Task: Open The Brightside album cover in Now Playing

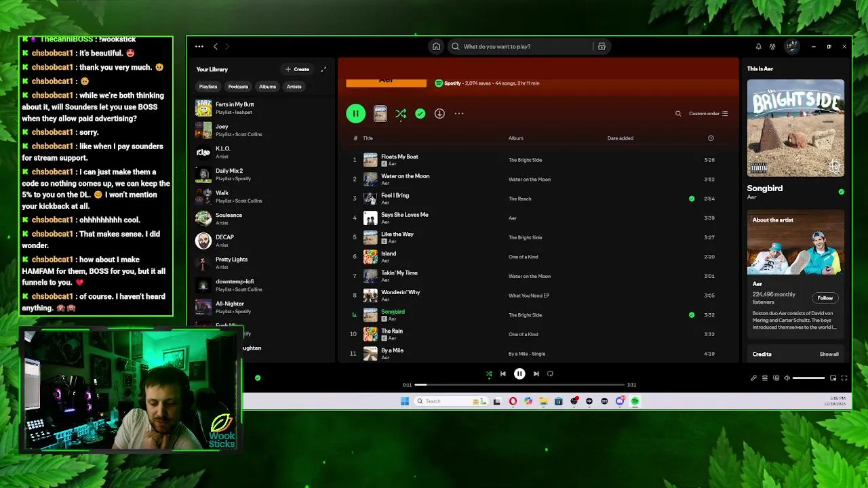Action: point(795,128)
